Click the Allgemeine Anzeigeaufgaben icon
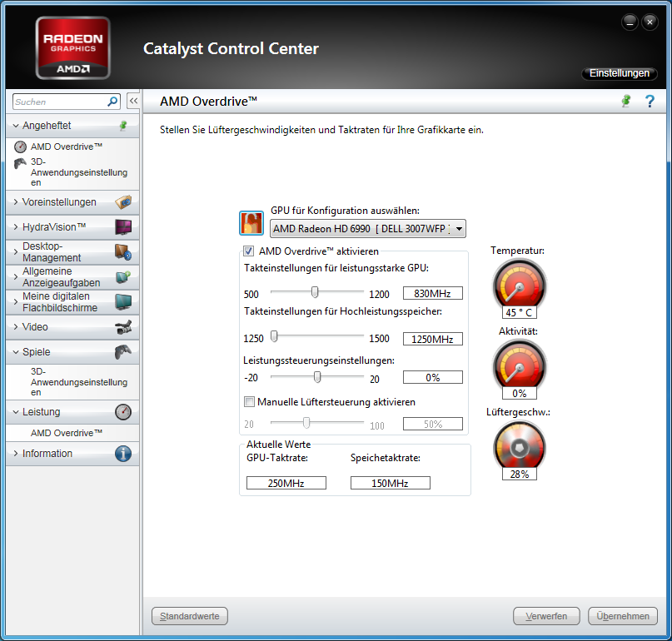This screenshot has width=672, height=641. [x=123, y=276]
